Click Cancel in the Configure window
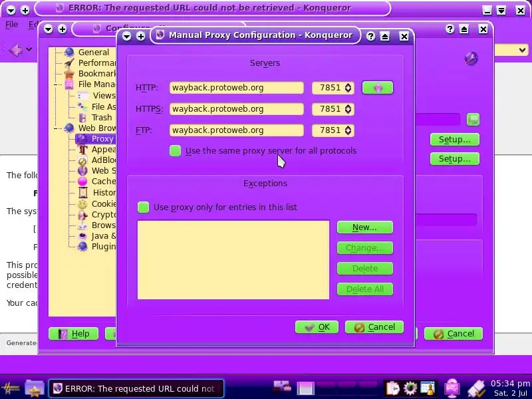 (454, 334)
